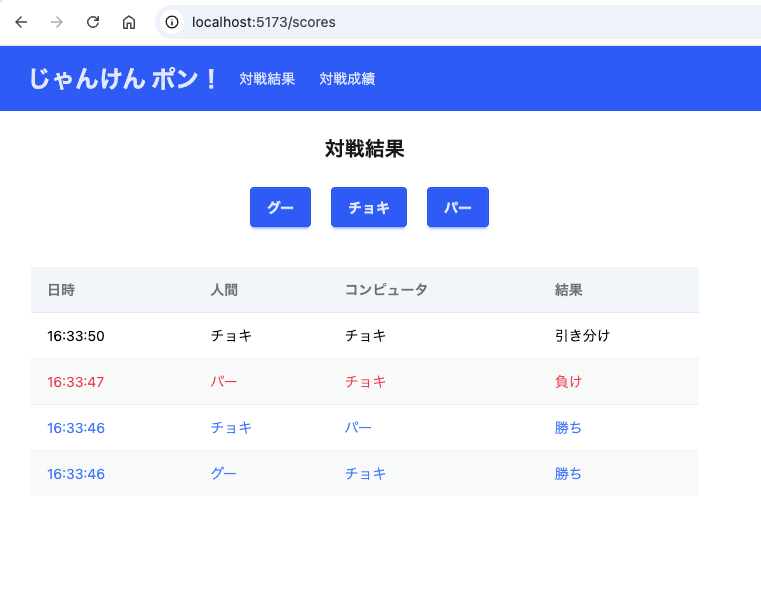Image resolution: width=761 pixels, height=605 pixels.
Task: Go to the browser home icon
Action: coord(129,22)
